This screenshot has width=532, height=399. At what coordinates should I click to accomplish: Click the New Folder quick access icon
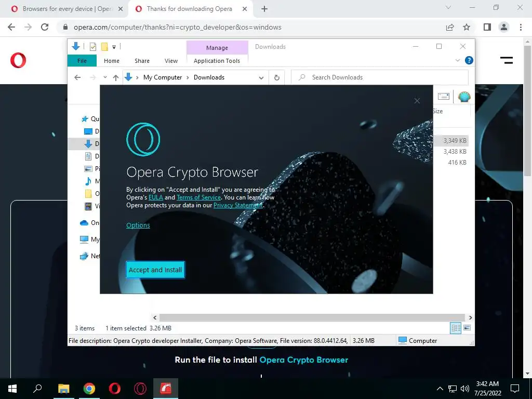104,47
